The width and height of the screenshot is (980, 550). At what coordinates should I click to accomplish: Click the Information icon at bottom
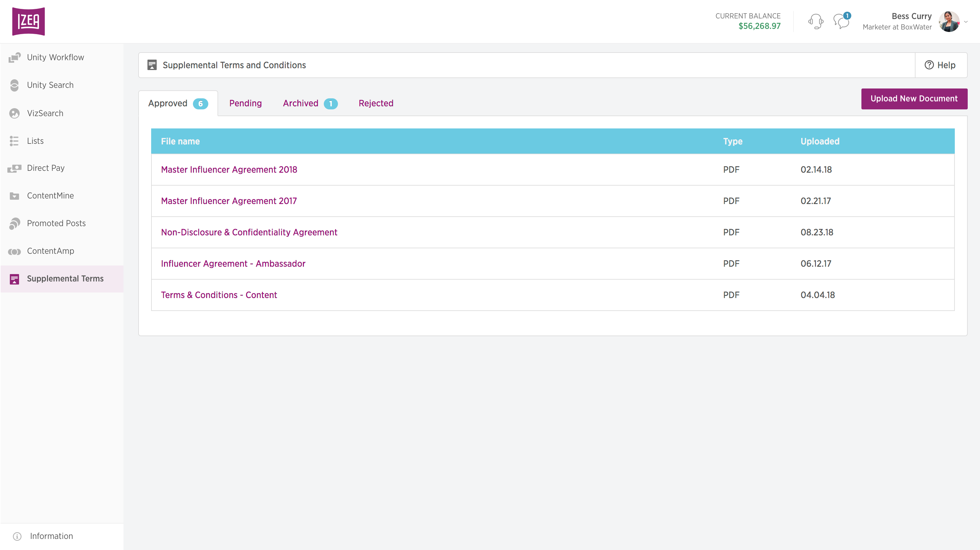pyautogui.click(x=17, y=536)
